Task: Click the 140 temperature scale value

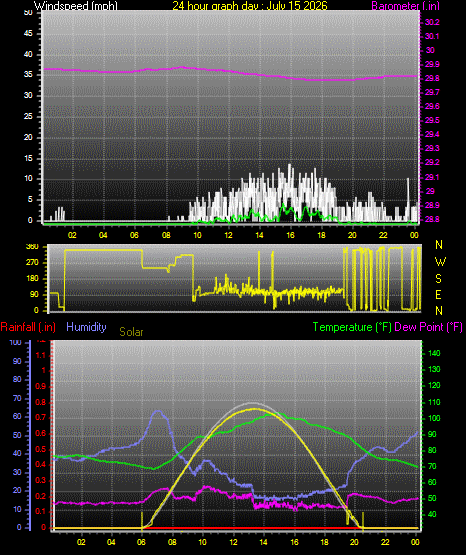Action: click(434, 353)
